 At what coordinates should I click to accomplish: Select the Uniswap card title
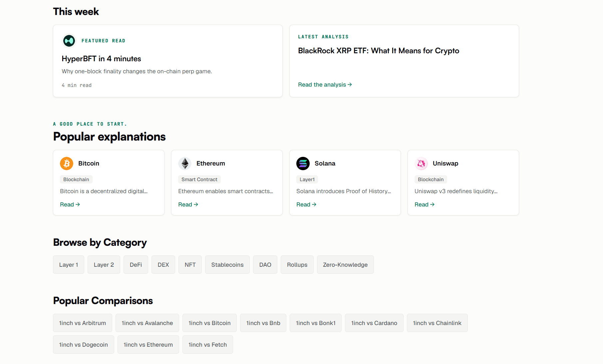[446, 164]
